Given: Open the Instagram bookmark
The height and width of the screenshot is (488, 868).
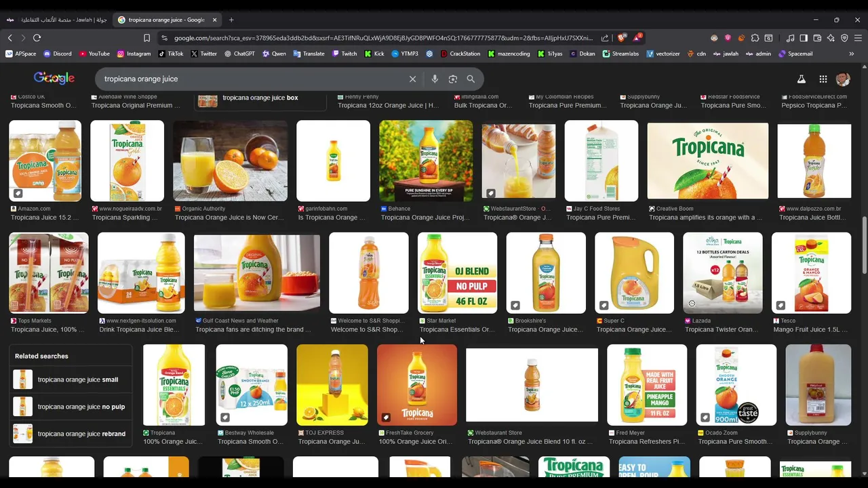Looking at the screenshot, I should click(x=134, y=54).
